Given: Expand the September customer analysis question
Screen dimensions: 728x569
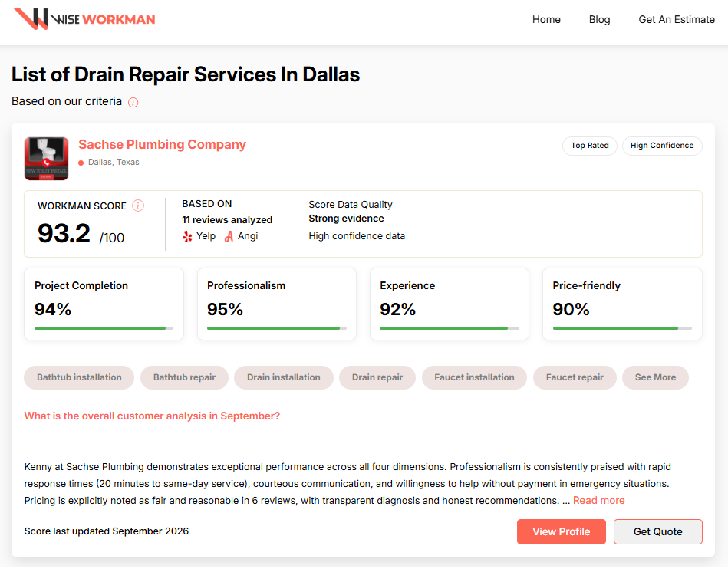Looking at the screenshot, I should coord(153,416).
